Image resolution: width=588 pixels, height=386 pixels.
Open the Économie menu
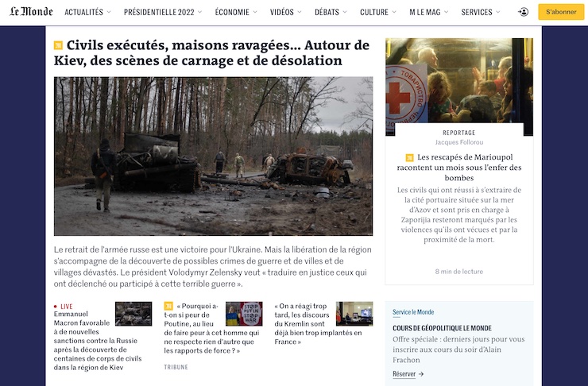[x=232, y=12]
